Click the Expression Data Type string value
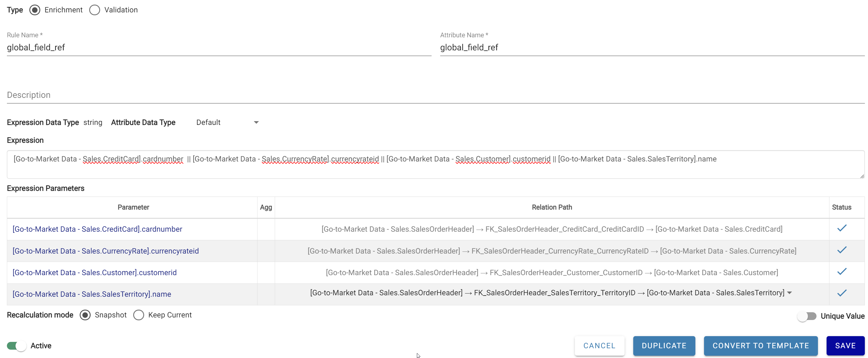The image size is (868, 358). click(x=93, y=122)
